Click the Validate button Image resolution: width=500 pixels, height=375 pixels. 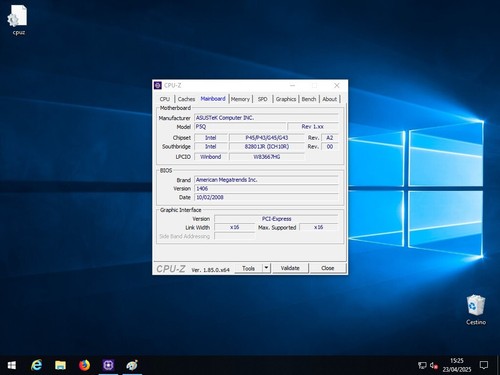(290, 268)
